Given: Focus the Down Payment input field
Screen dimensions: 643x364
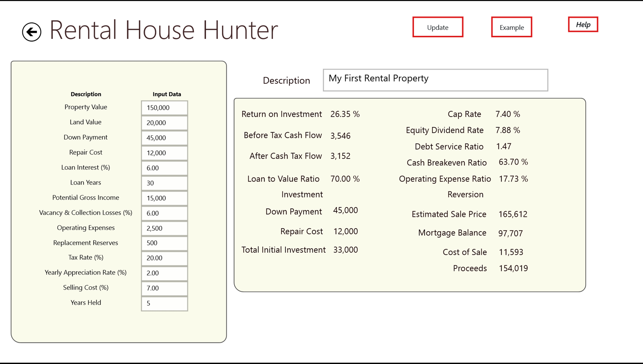Looking at the screenshot, I should [164, 138].
